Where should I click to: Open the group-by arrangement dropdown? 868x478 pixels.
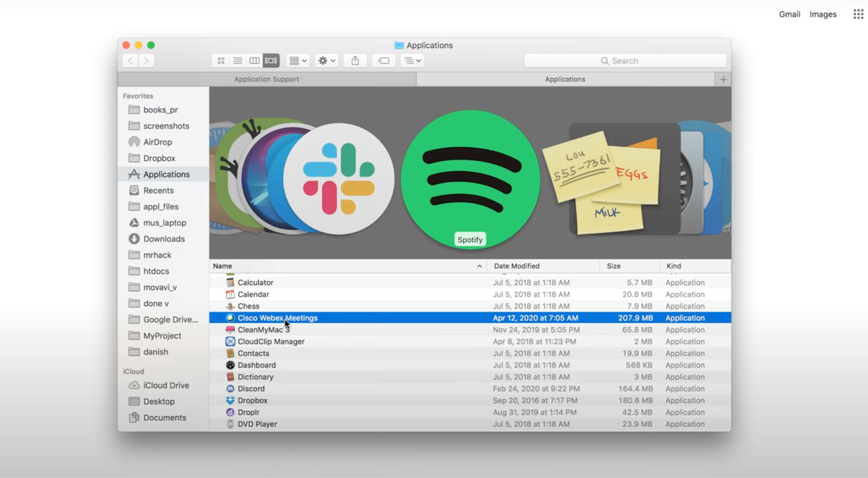(x=298, y=61)
